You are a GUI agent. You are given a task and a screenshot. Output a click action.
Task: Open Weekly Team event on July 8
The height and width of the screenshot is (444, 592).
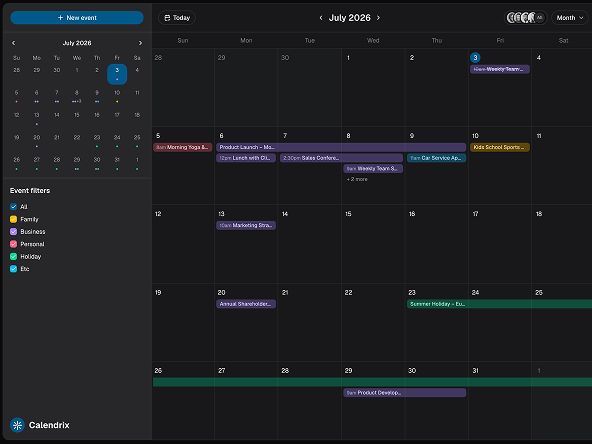373,168
